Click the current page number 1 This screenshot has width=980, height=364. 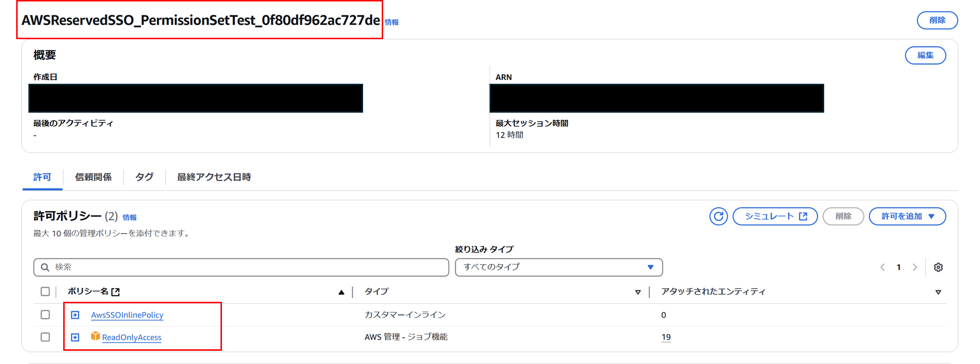pos(899,267)
